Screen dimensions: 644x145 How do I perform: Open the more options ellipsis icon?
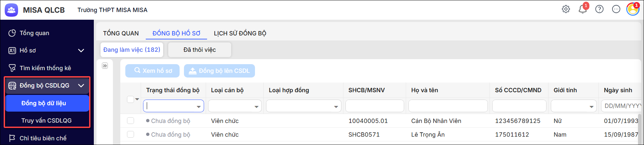[x=616, y=9]
